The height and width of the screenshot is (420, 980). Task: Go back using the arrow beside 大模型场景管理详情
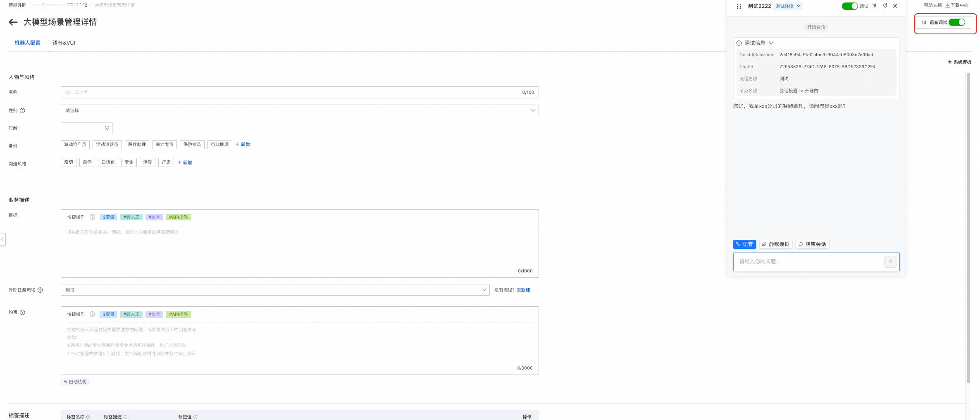click(x=13, y=22)
